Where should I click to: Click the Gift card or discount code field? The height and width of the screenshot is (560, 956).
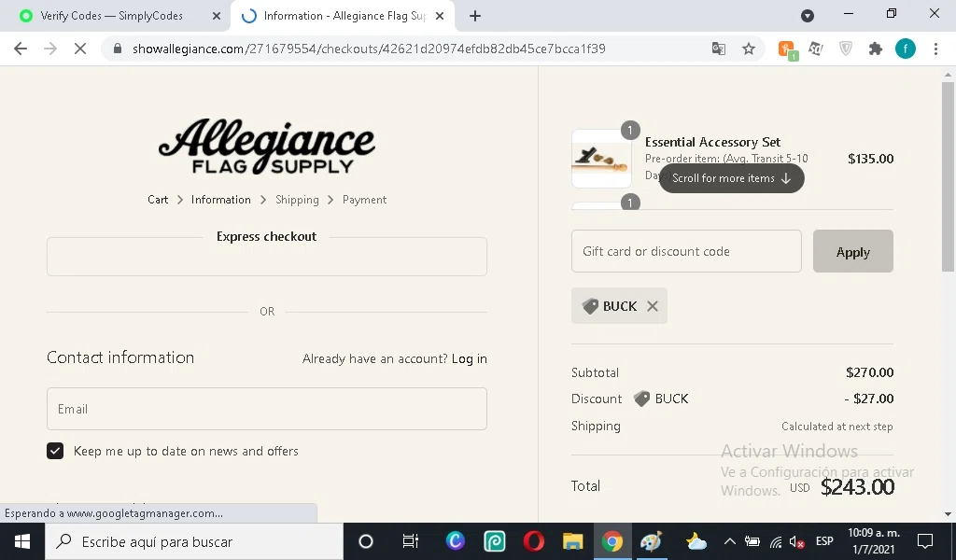[x=686, y=251]
